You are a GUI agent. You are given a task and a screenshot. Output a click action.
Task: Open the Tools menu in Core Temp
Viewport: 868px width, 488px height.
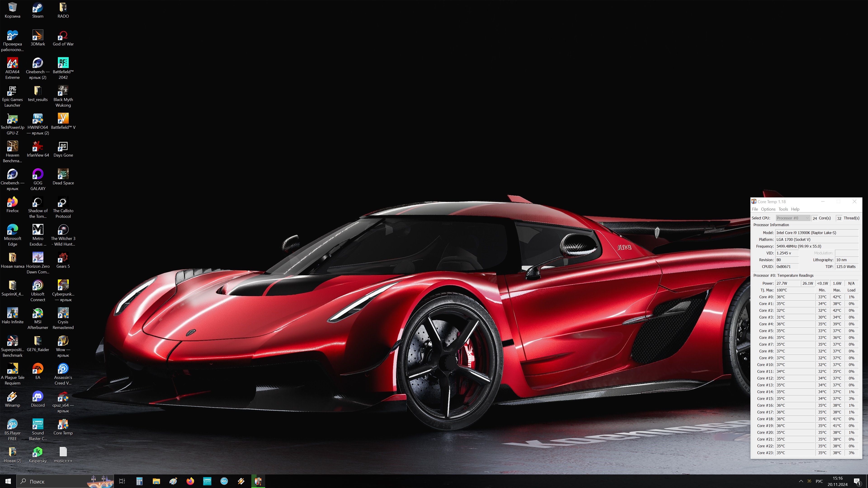[x=783, y=209]
